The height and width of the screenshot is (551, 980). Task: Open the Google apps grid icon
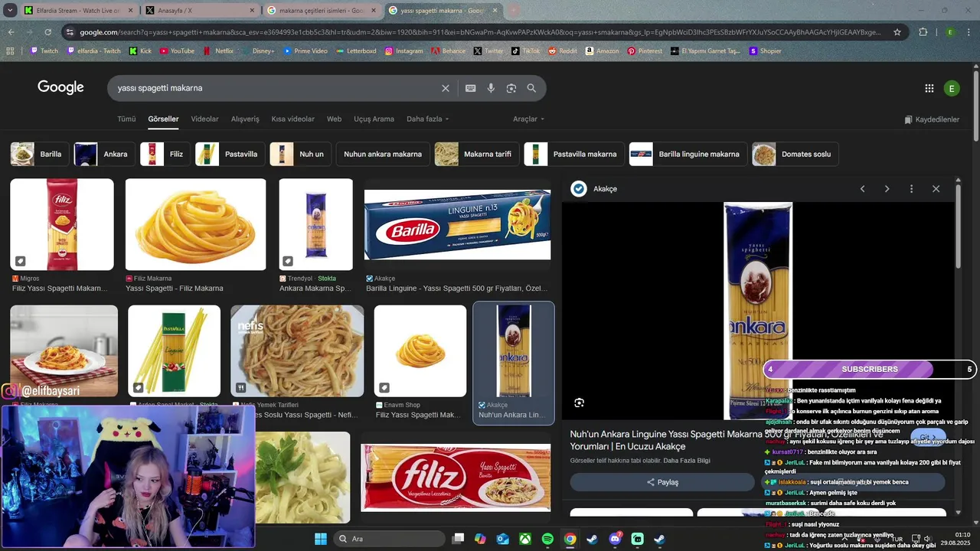(929, 89)
